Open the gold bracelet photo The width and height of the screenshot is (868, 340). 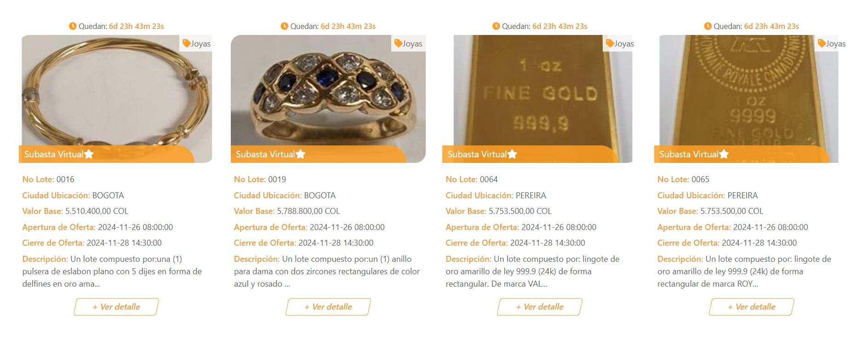click(116, 92)
